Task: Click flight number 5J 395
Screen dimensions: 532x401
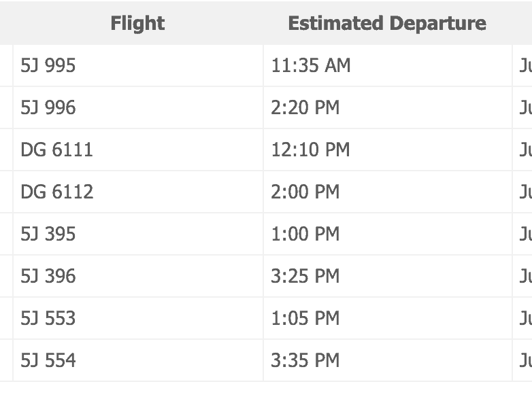Action: (x=48, y=234)
